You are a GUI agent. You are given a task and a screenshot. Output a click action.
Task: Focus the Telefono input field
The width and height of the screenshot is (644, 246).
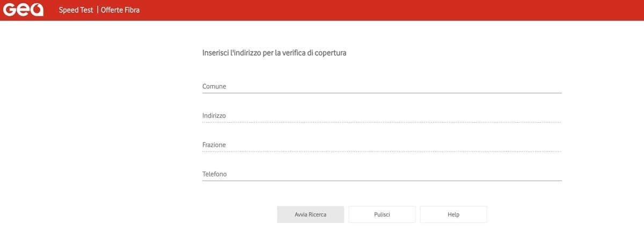tap(382, 174)
